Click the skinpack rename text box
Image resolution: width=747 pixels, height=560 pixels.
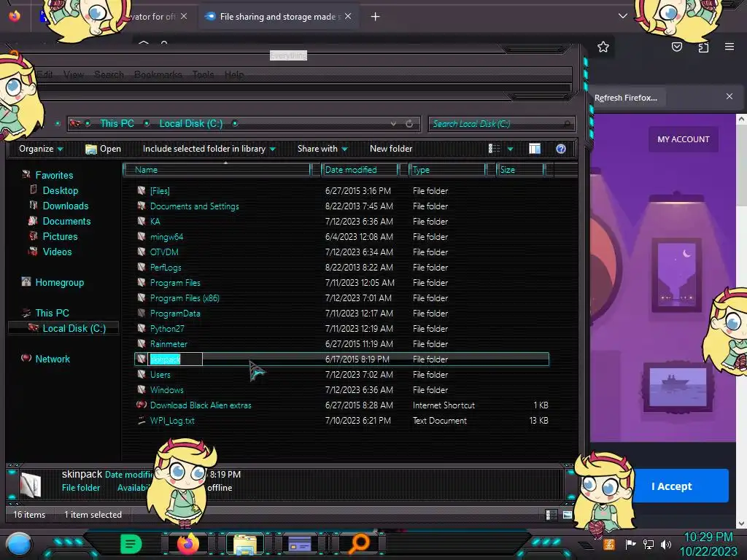tap(176, 359)
